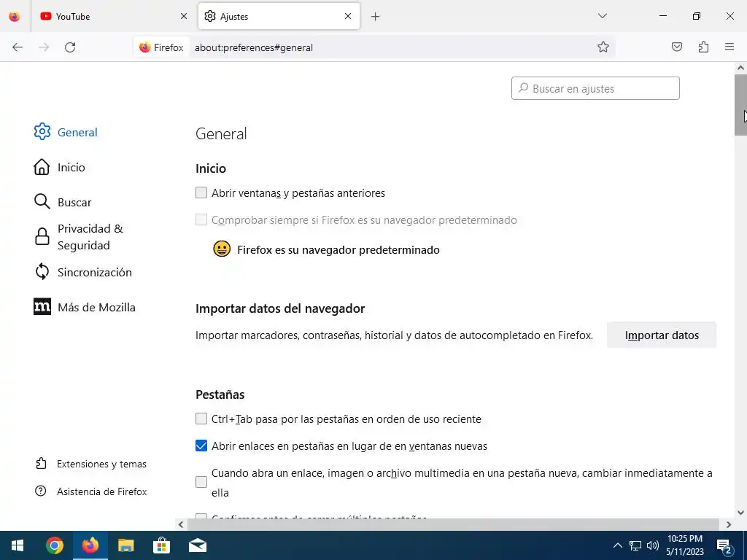
Task: Open the General settings category
Action: click(x=66, y=132)
